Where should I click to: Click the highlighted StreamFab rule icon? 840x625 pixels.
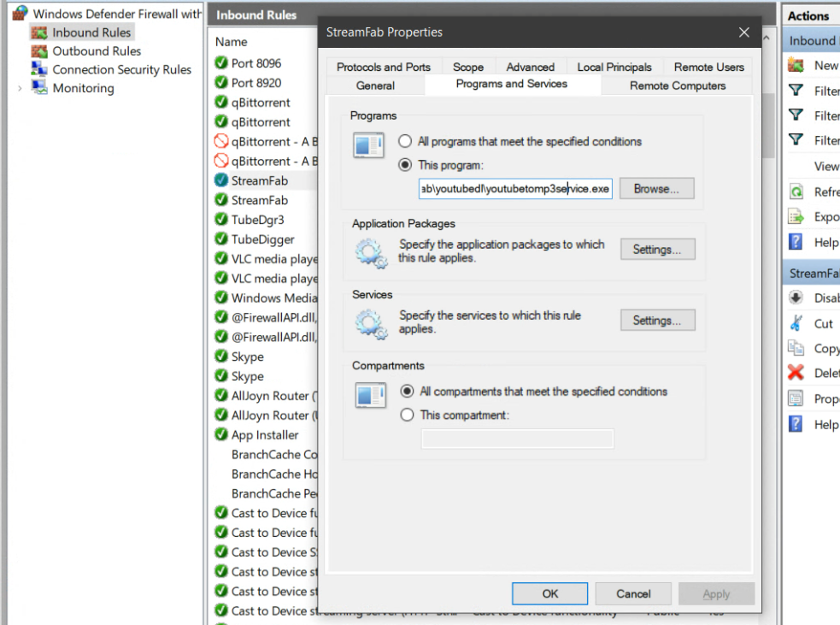coord(221,180)
